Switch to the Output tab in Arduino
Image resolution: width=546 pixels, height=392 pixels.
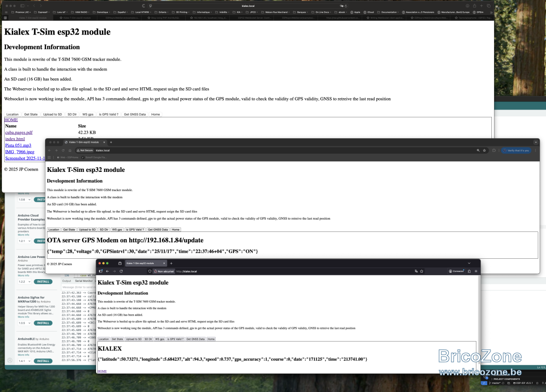pyautogui.click(x=66, y=281)
